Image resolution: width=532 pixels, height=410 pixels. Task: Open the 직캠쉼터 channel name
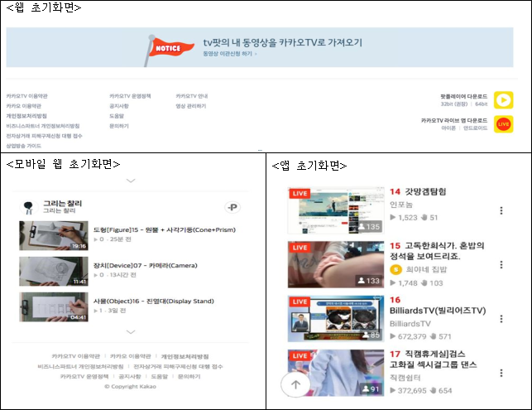coord(405,378)
